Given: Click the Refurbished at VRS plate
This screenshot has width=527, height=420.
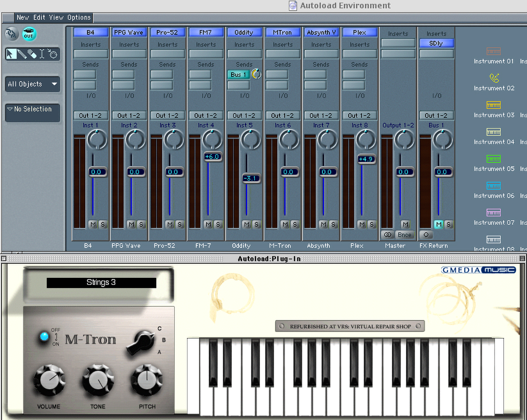Looking at the screenshot, I should click(x=350, y=326).
